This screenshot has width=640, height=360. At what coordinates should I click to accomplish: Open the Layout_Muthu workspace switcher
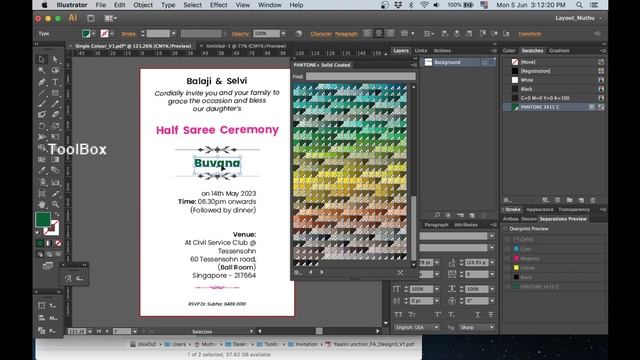(x=578, y=18)
